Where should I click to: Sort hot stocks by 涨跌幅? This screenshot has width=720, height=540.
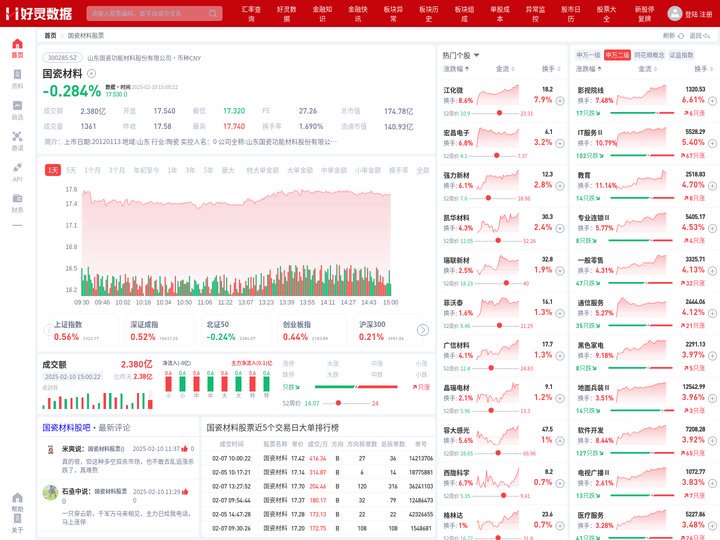tap(456, 69)
